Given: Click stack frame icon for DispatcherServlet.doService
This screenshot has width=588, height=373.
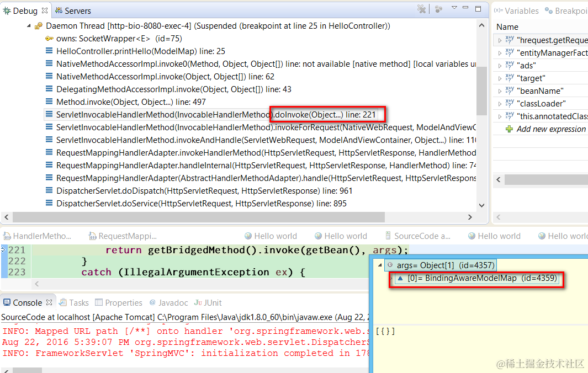Looking at the screenshot, I should [x=49, y=203].
